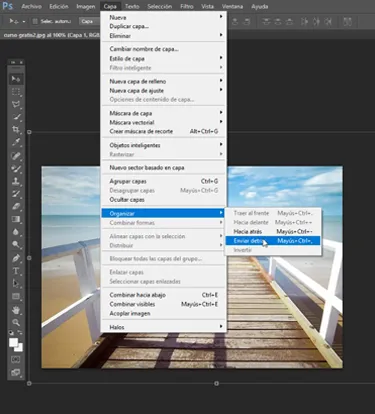Select the Quick Selection tool

pyautogui.click(x=16, y=117)
